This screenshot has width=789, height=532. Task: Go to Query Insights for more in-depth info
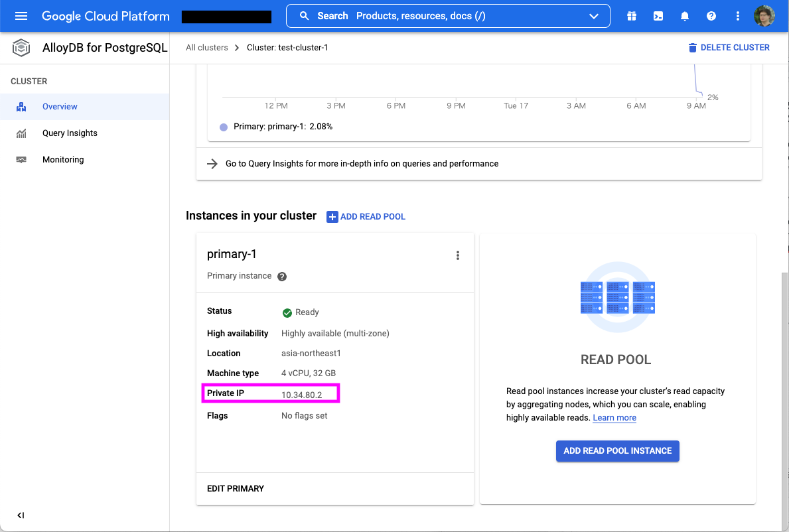(x=362, y=164)
